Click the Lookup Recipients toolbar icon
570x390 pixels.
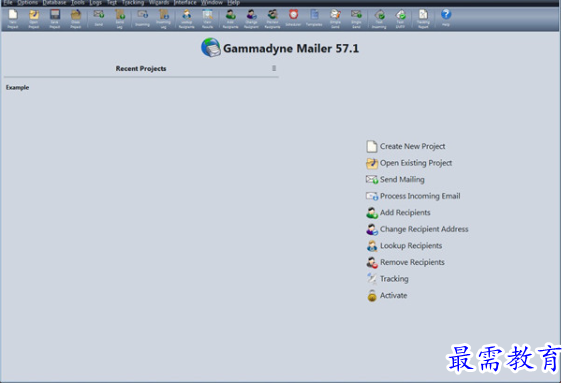click(186, 18)
